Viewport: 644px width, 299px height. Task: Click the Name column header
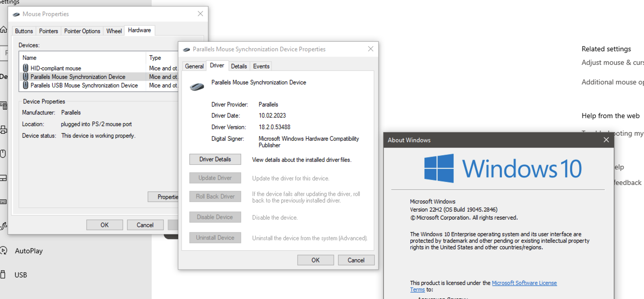[30, 58]
